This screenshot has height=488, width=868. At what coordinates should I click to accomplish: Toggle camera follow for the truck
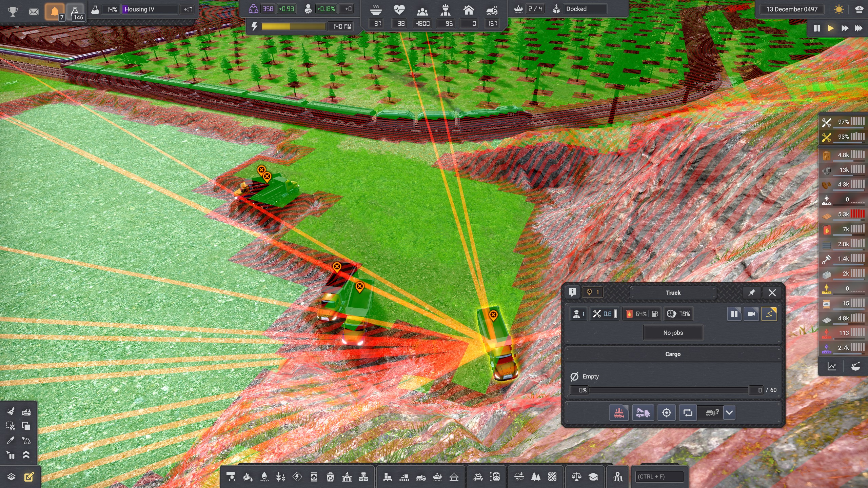tap(751, 314)
